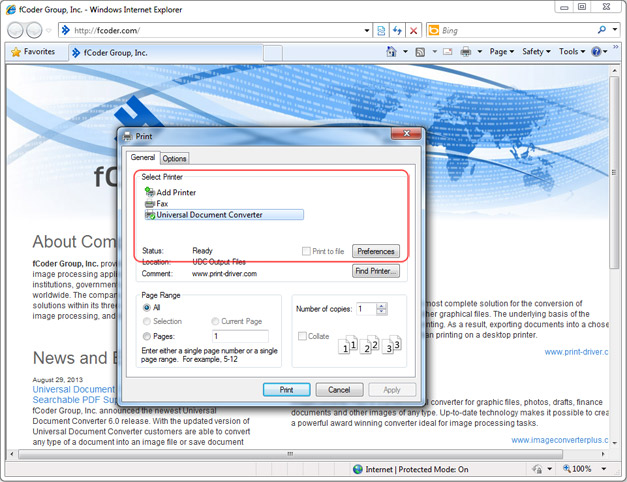Expand the zoom level dropdown arrow
This screenshot has width=627, height=482.
[x=604, y=469]
